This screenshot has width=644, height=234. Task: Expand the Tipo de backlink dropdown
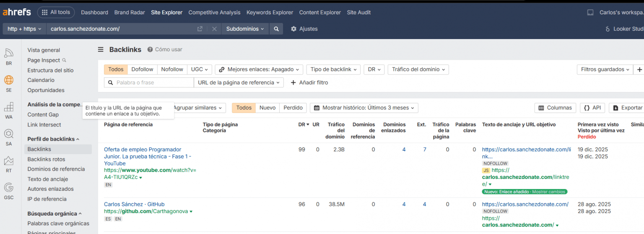click(333, 69)
